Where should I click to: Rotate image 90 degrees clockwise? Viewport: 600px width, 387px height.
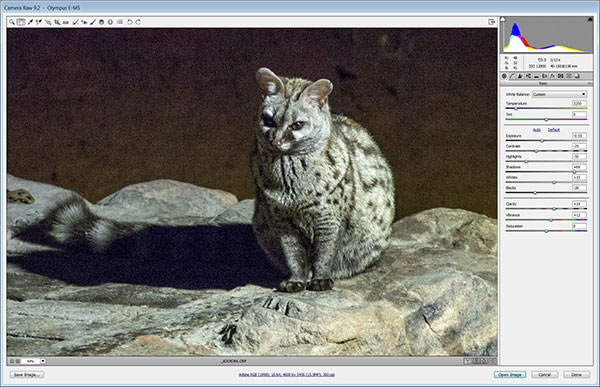pyautogui.click(x=138, y=22)
